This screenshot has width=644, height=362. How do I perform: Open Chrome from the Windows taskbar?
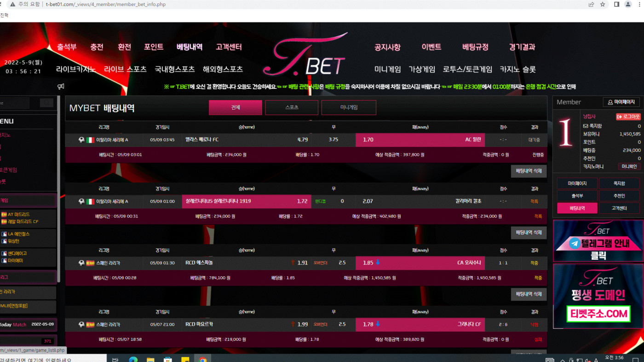point(203,360)
